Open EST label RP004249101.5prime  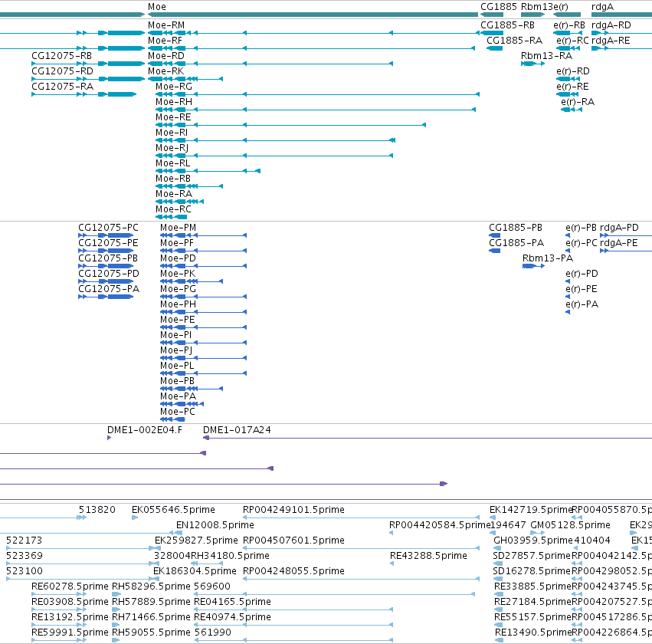(293, 510)
